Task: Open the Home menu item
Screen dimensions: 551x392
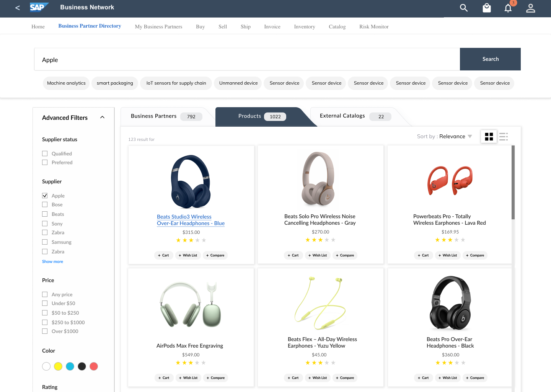Action: coord(38,27)
